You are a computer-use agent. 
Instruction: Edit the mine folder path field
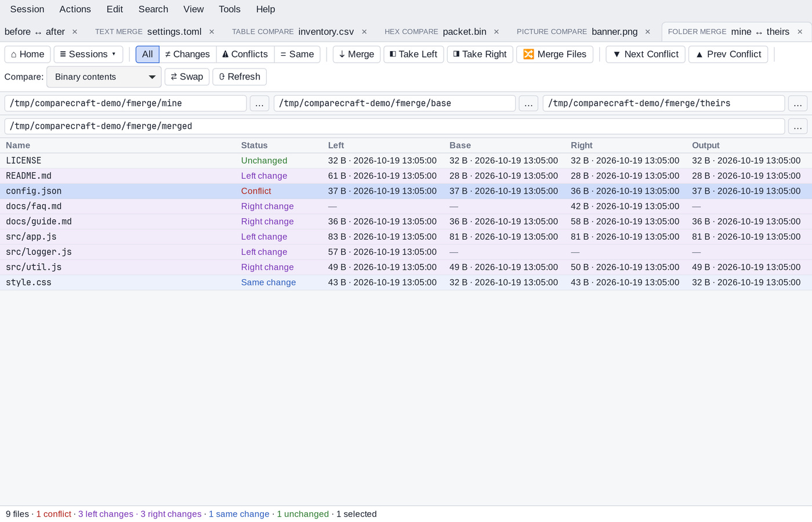[x=125, y=103]
